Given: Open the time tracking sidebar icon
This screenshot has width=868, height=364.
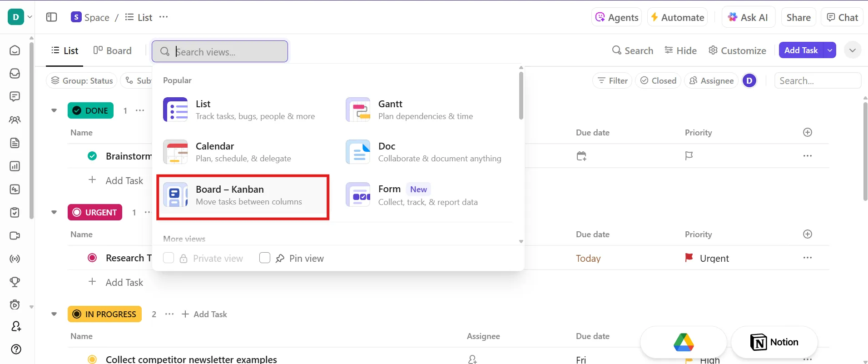Looking at the screenshot, I should pos(15,305).
